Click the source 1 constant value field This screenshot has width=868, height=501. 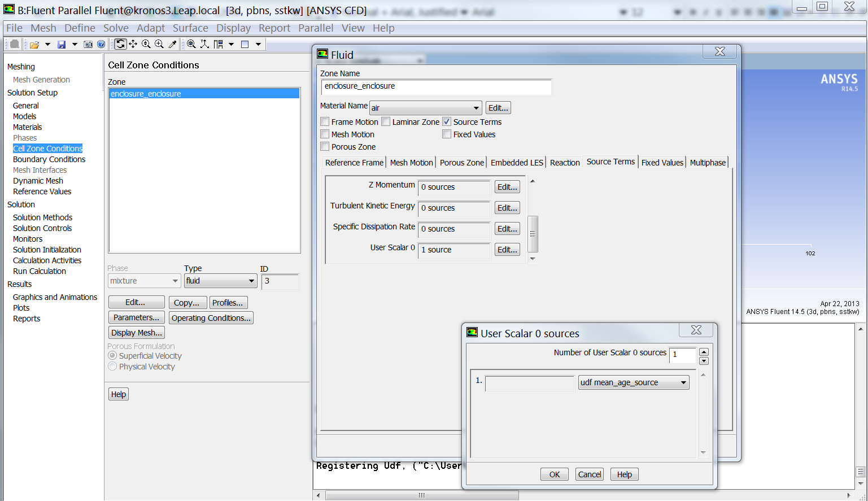530,384
